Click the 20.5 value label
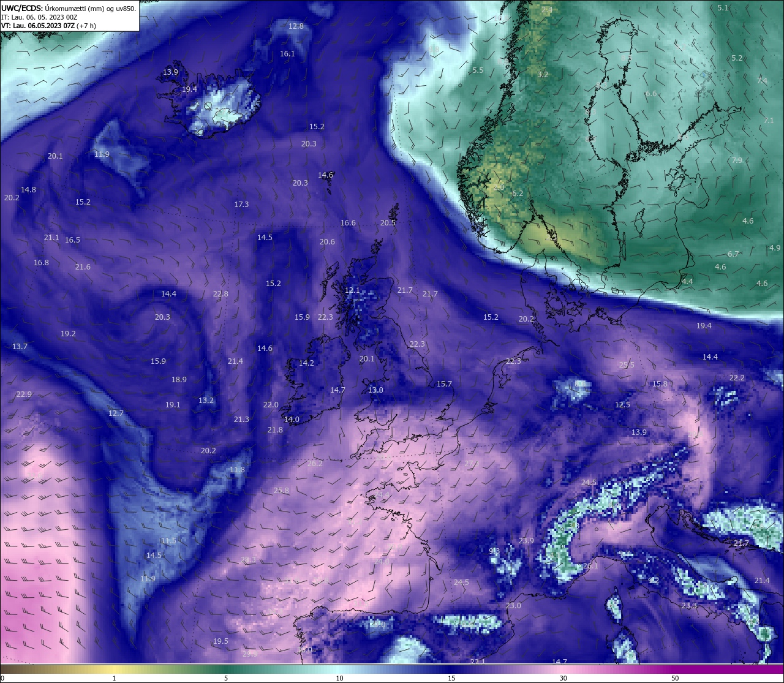The width and height of the screenshot is (784, 683). pyautogui.click(x=388, y=222)
